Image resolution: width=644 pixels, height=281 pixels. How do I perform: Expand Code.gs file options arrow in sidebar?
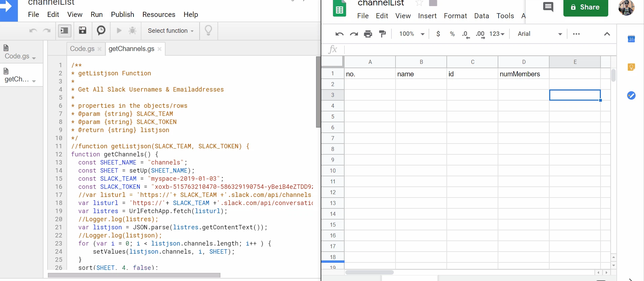click(x=34, y=58)
